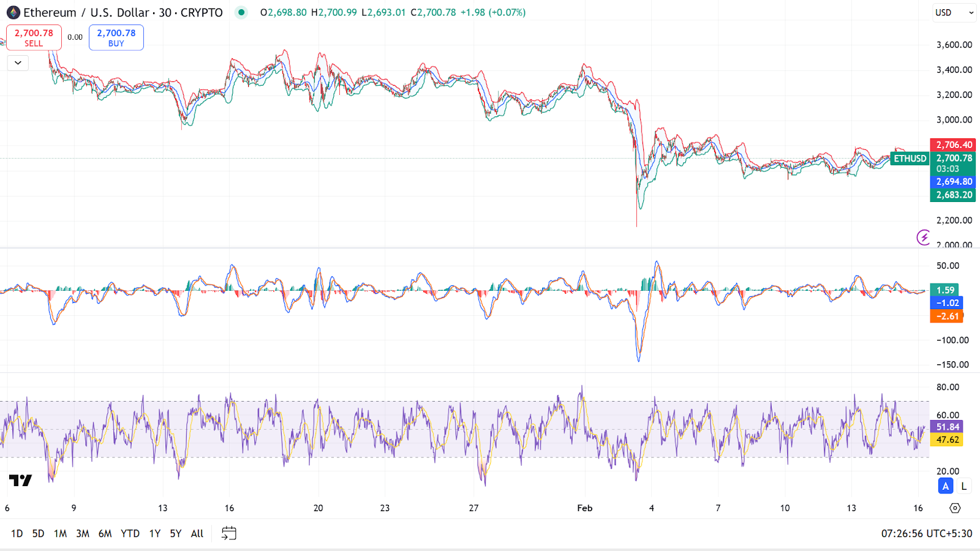The image size is (980, 551).
Task: Open the purple lightning bolt icon
Action: click(x=923, y=237)
